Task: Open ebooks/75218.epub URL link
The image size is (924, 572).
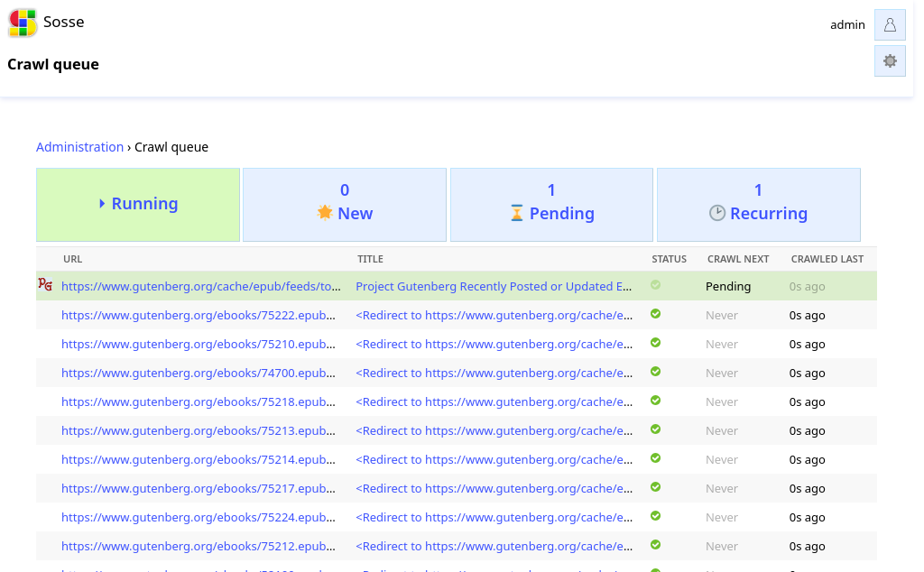Action: [198, 401]
